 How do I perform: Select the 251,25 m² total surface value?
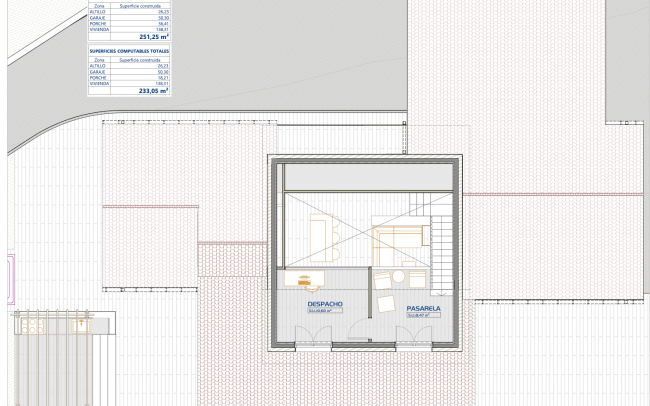153,36
